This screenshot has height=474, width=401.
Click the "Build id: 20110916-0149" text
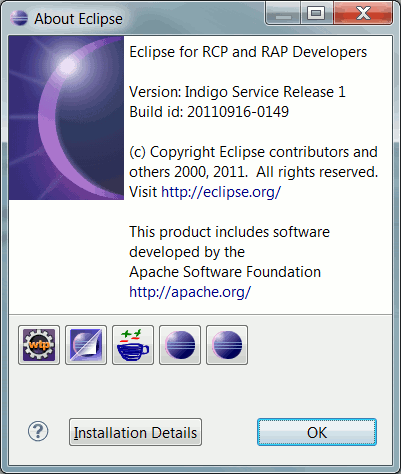click(209, 112)
